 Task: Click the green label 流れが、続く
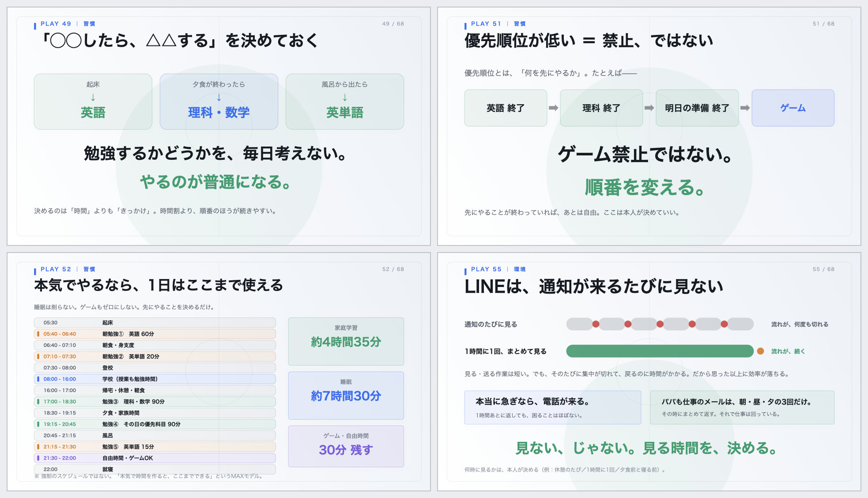[x=788, y=351]
